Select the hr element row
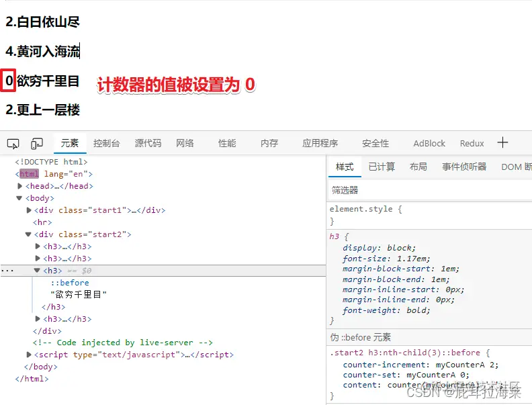The image size is (532, 405). [42, 222]
